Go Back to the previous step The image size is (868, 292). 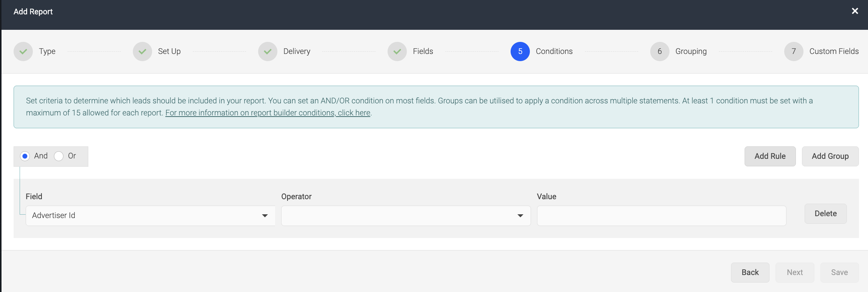coord(750,272)
